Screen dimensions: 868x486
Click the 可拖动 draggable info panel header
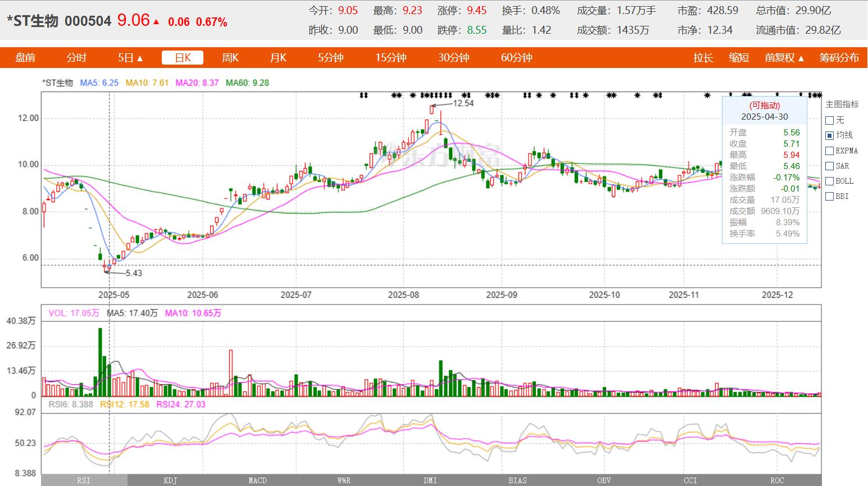(x=765, y=106)
